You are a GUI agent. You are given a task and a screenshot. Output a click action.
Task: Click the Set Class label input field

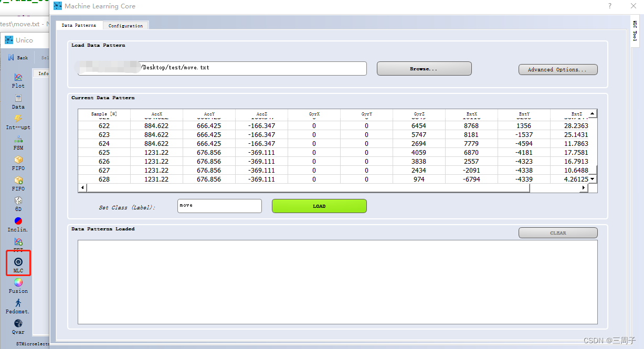[219, 206]
